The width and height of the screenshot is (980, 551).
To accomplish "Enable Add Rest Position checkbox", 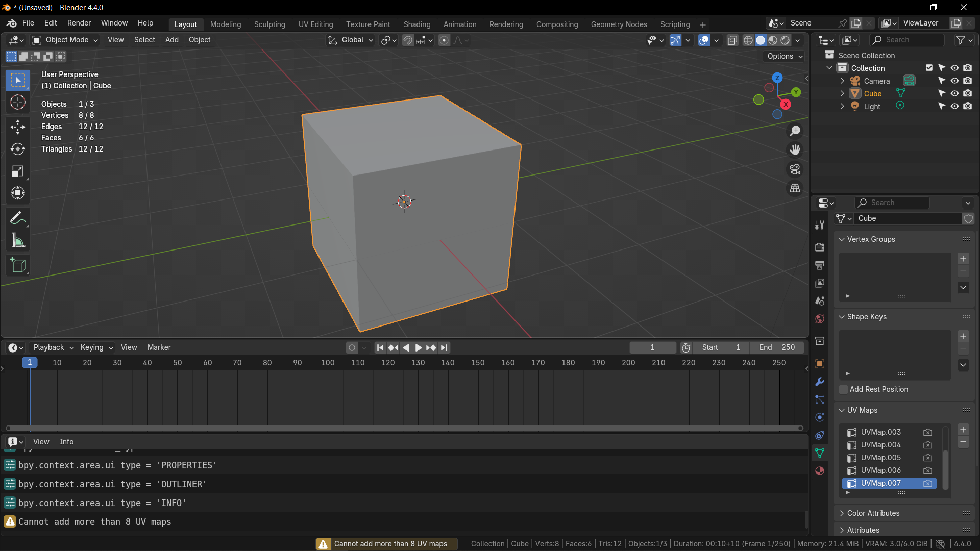I will point(844,389).
